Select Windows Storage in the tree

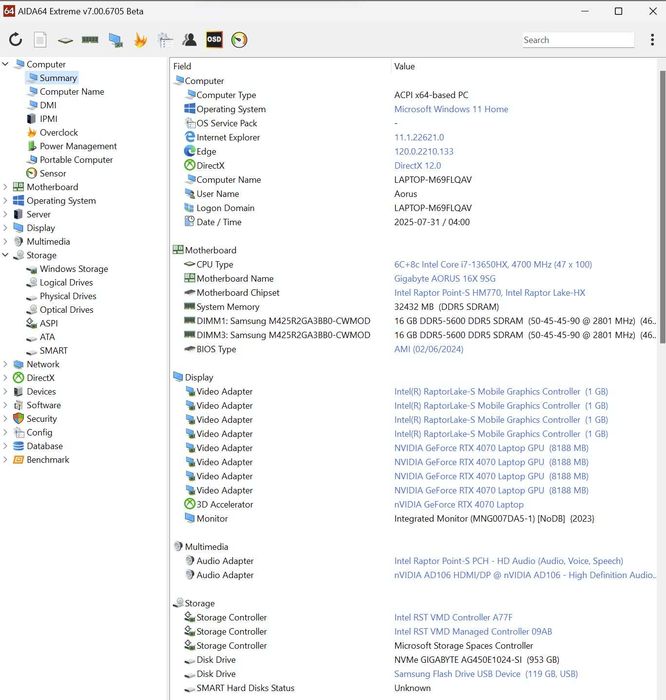pyautogui.click(x=74, y=269)
